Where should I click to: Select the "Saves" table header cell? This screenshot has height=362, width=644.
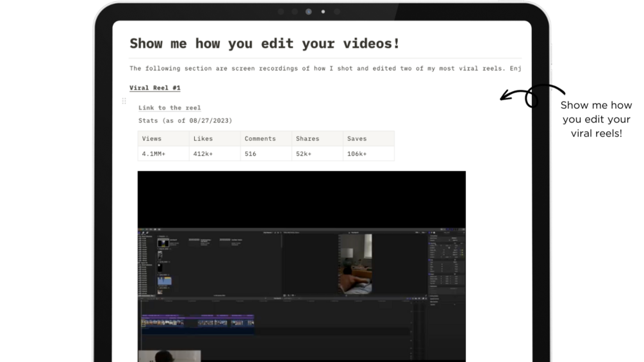click(x=369, y=139)
